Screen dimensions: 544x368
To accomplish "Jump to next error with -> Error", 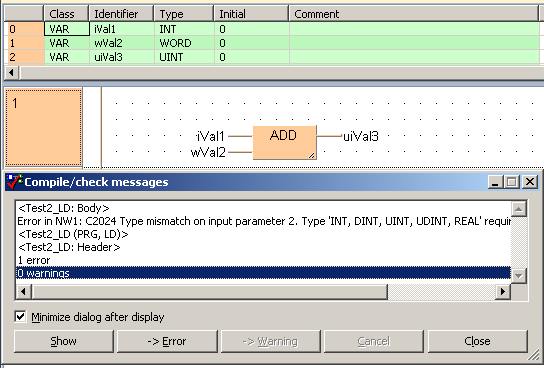I will (x=167, y=341).
